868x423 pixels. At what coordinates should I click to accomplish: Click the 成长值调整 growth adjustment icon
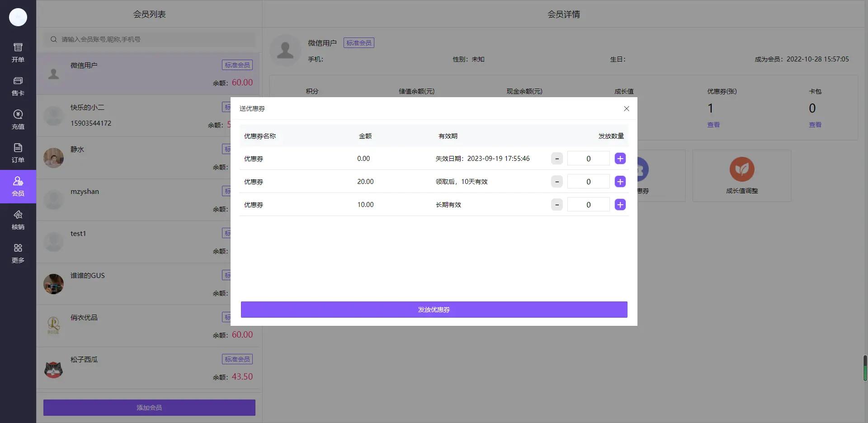point(741,169)
